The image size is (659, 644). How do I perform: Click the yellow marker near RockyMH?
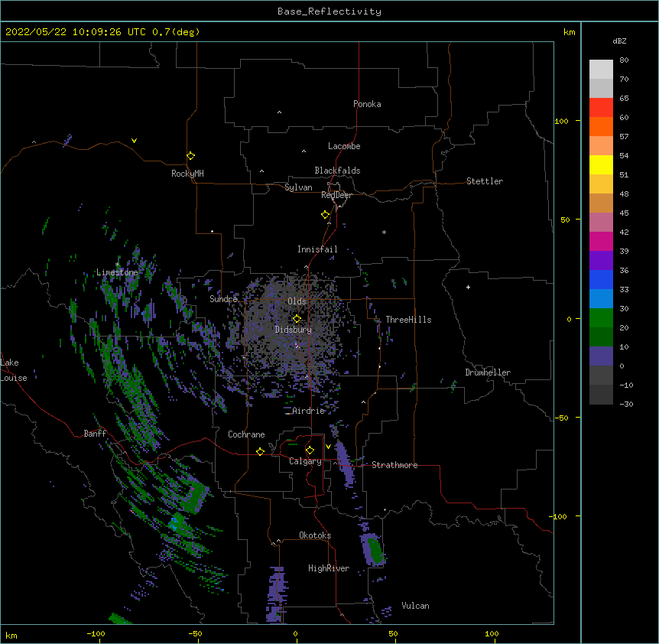point(190,155)
